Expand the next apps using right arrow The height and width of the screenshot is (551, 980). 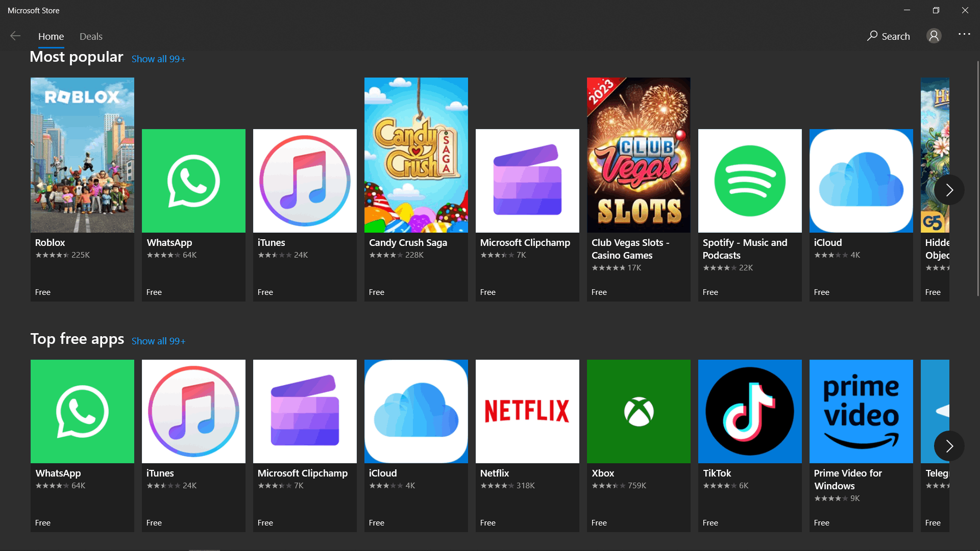click(x=949, y=190)
